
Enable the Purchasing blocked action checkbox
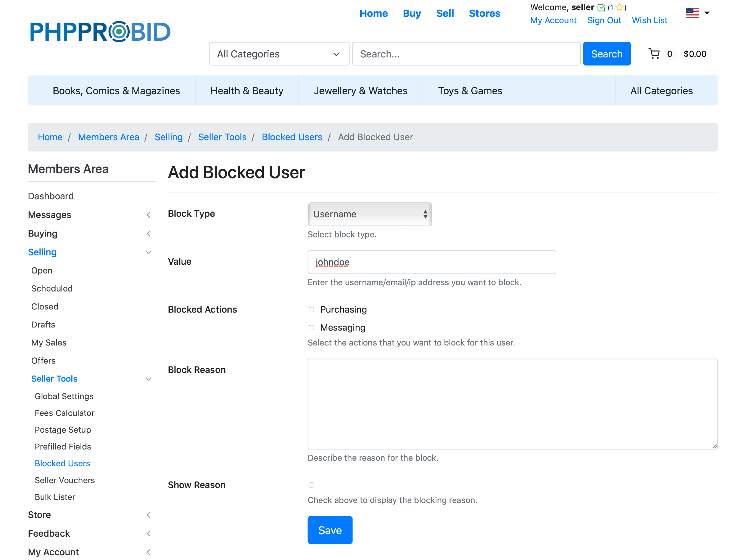(x=311, y=310)
